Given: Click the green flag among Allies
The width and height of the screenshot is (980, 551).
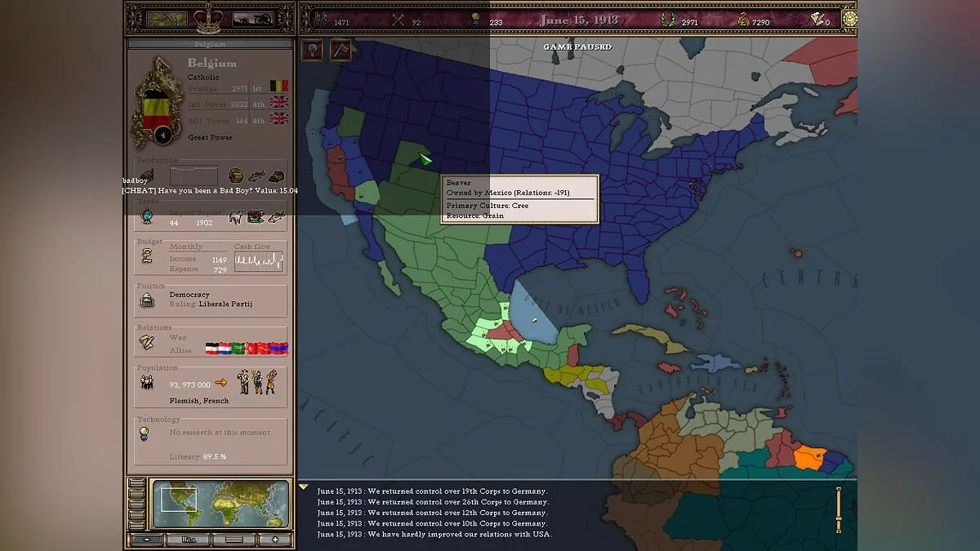Looking at the screenshot, I should [x=238, y=349].
